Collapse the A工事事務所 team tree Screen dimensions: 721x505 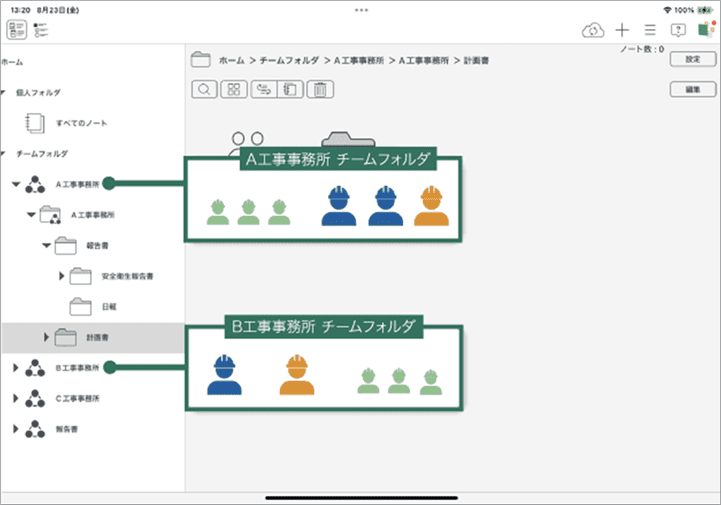click(15, 184)
